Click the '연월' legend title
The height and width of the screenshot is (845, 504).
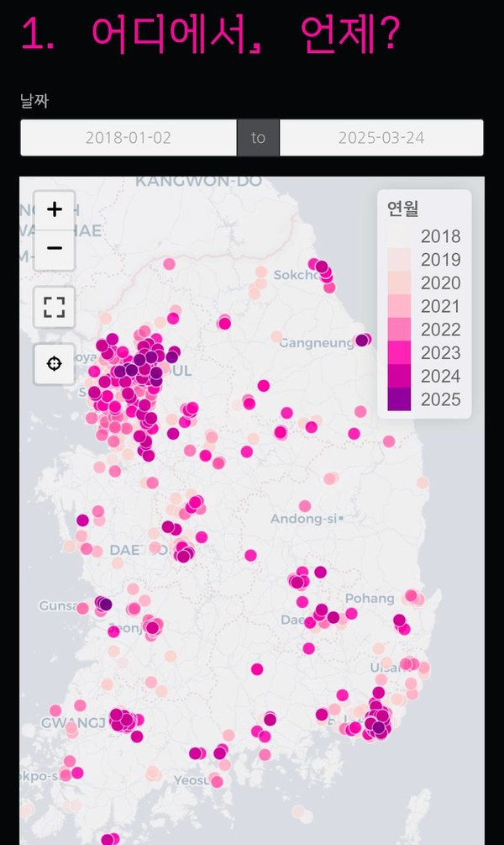[402, 208]
